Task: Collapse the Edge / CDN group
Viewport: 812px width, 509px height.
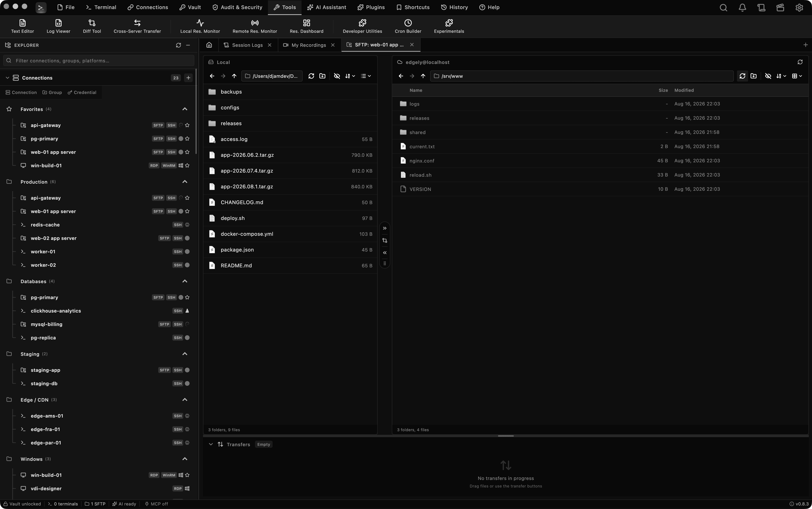Action: click(184, 400)
